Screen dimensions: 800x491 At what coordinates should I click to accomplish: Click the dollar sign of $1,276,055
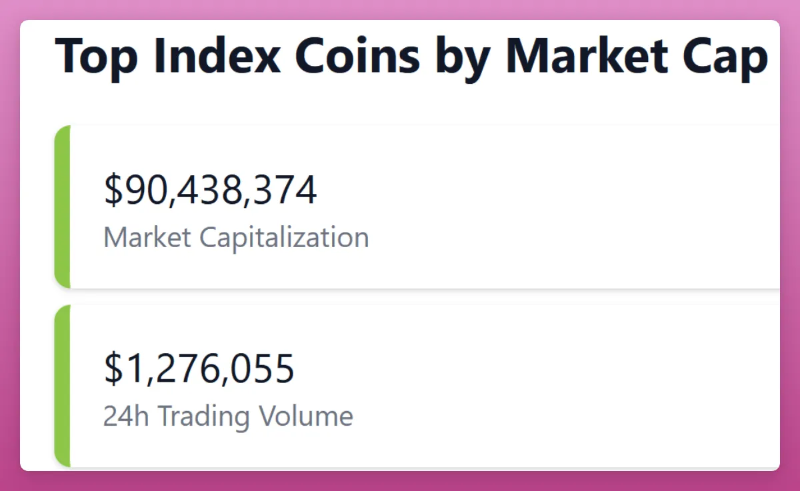click(113, 368)
